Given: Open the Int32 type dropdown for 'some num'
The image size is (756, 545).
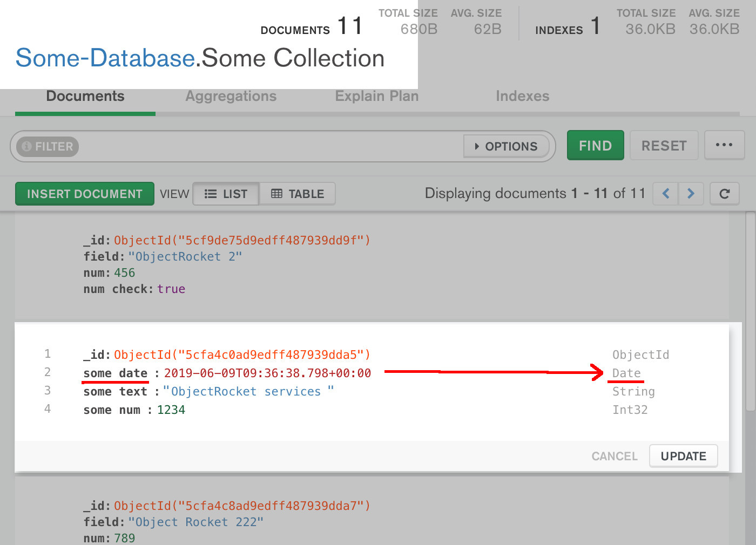Looking at the screenshot, I should (630, 410).
